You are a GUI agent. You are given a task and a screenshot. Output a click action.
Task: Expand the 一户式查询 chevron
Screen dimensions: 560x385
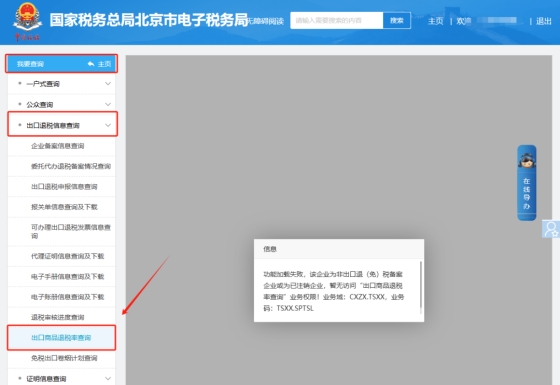[108, 84]
